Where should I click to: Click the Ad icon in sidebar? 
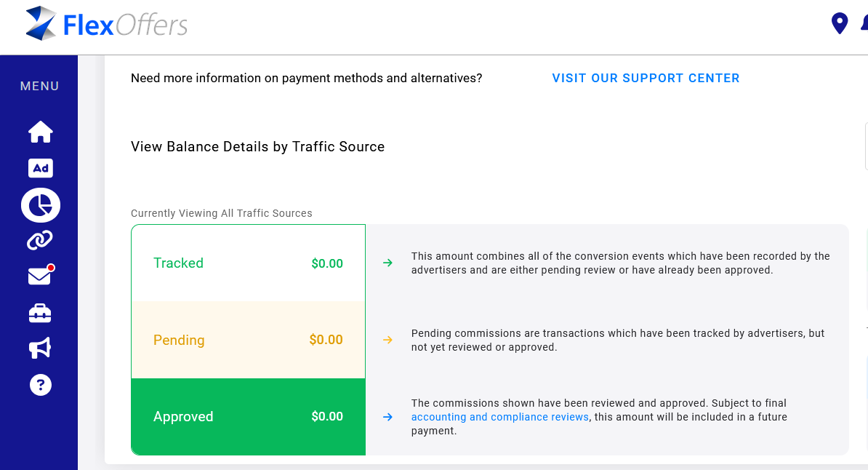click(41, 168)
